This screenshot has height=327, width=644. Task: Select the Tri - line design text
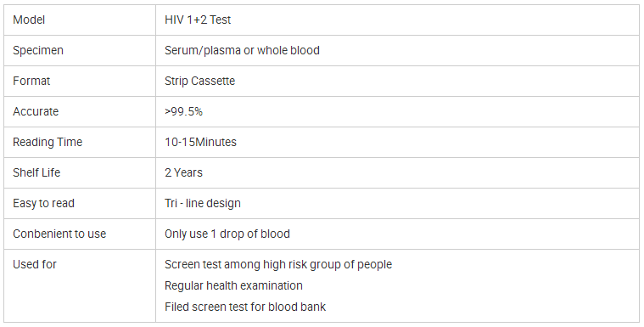(x=203, y=203)
